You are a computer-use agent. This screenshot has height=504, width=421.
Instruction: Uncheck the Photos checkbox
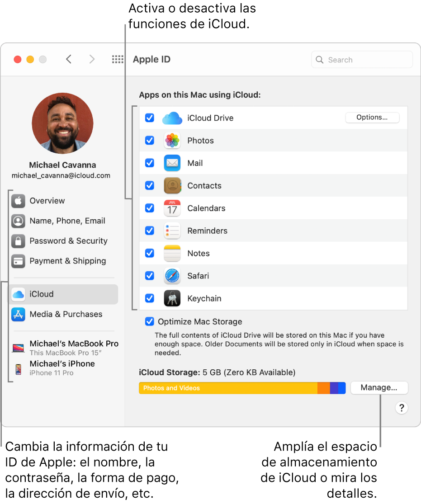click(150, 141)
